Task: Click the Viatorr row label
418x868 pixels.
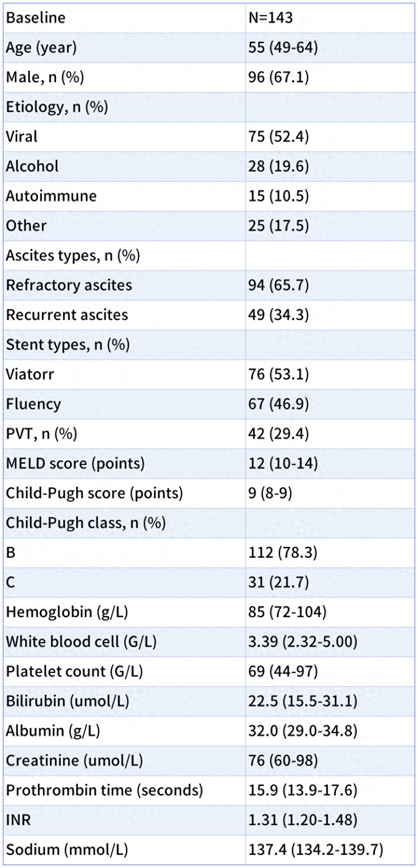Action: (30, 374)
